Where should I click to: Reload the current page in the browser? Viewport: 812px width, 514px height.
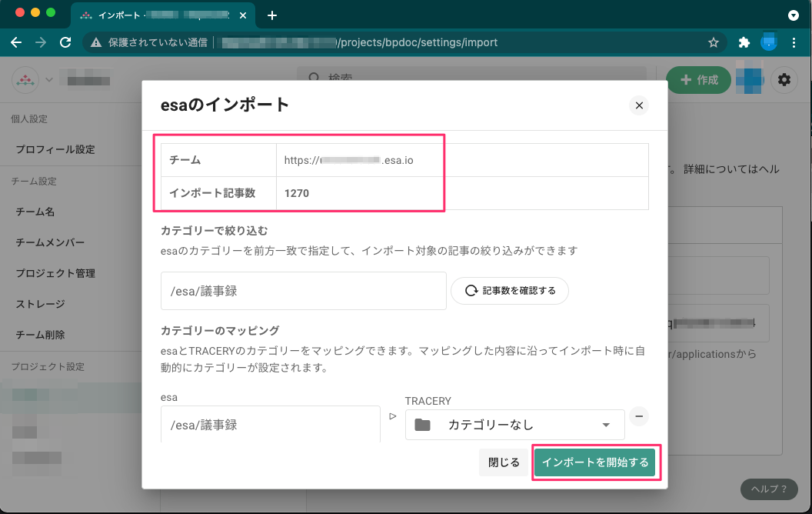coord(65,42)
